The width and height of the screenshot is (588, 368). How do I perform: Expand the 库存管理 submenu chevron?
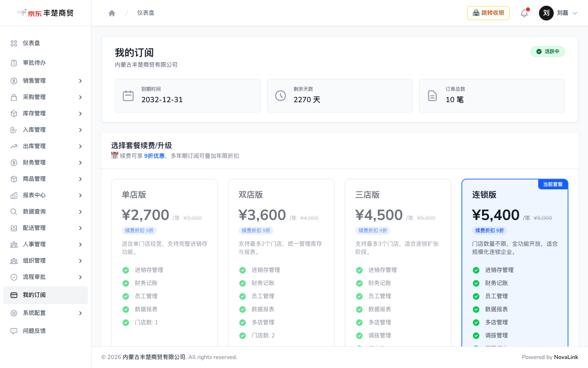[80, 114]
